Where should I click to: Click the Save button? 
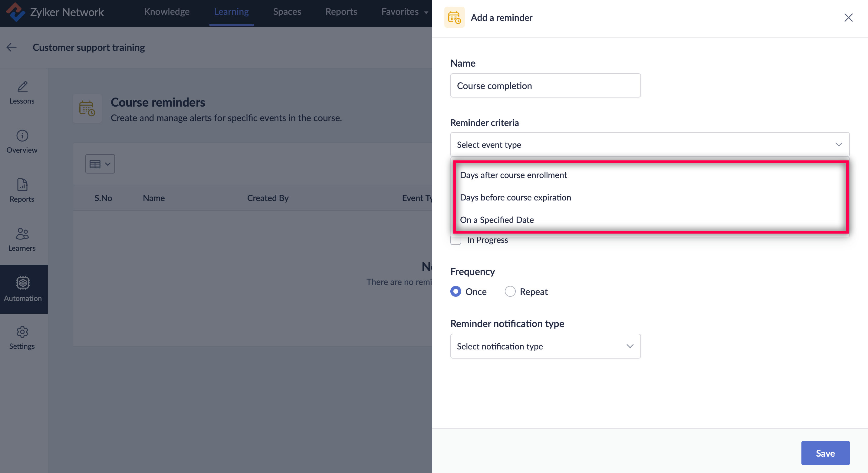825,453
